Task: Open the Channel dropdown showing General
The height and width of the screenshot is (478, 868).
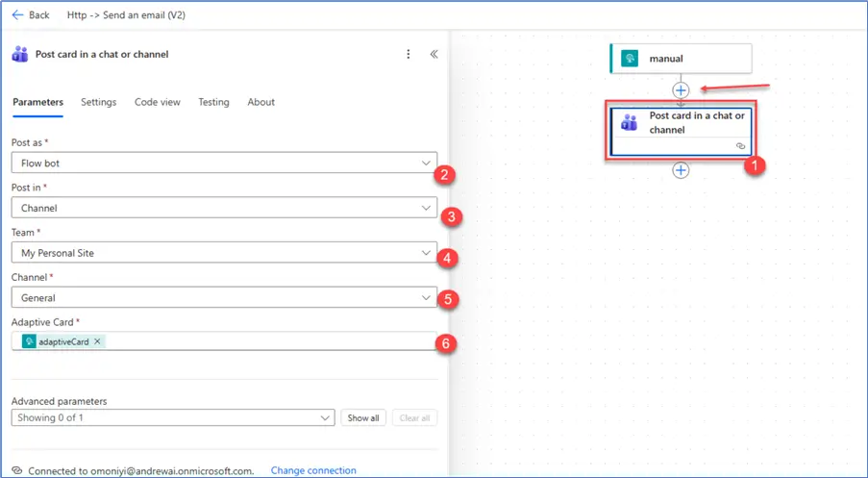Action: pyautogui.click(x=224, y=297)
